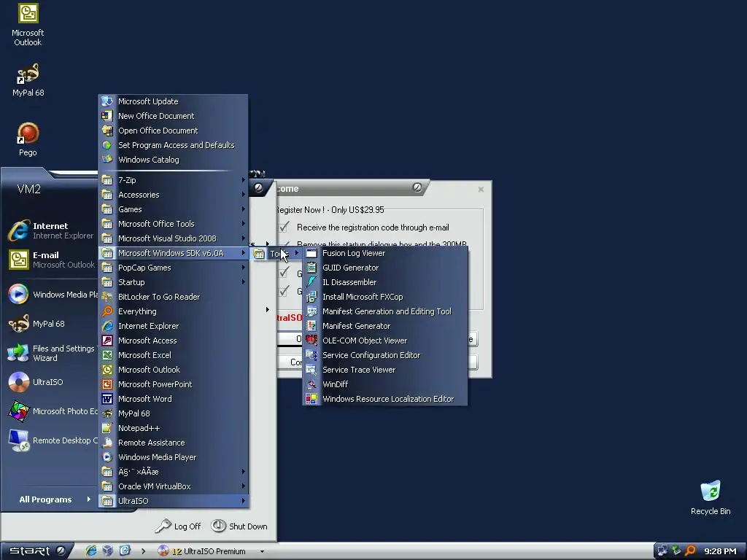Toggle 'Receive the registration code through e-mail' checkbox
The height and width of the screenshot is (560, 747).
[x=284, y=227]
